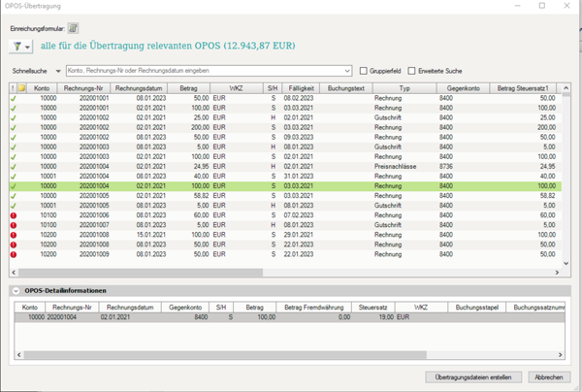Collapse the OPOS-Detailinformationen section
Screen dimensions: 582x392
[x=15, y=290]
